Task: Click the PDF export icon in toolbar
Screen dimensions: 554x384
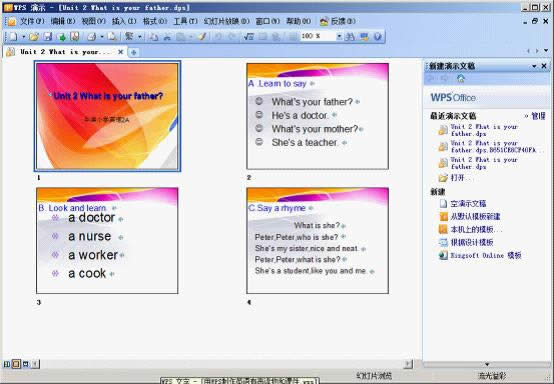Action: (x=74, y=36)
